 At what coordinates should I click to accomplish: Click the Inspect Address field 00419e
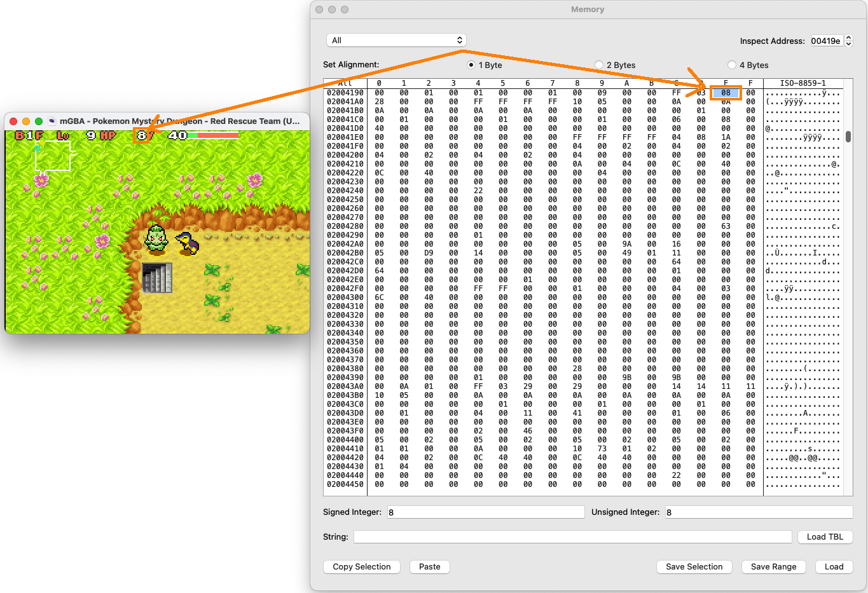point(825,41)
